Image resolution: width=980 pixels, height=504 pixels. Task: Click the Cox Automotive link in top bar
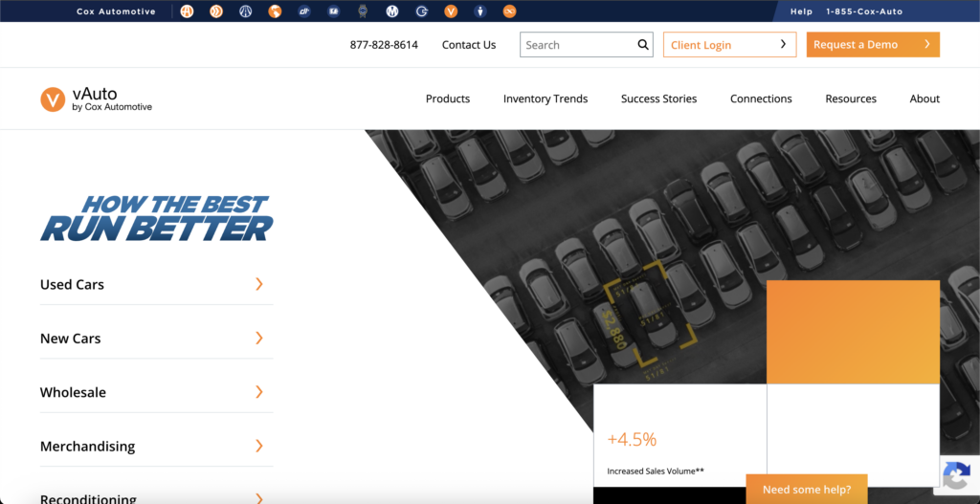point(116,11)
